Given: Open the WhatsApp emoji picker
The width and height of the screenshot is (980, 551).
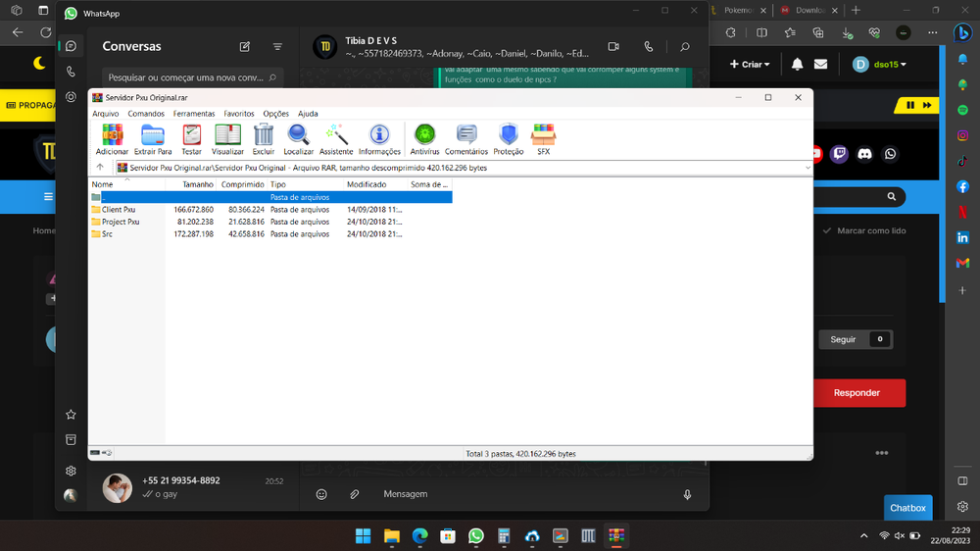Looking at the screenshot, I should (321, 494).
